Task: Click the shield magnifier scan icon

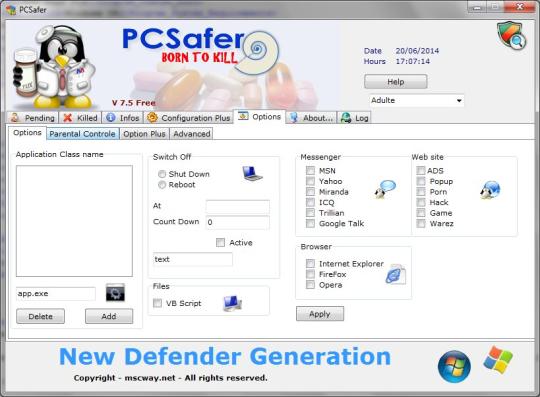Action: click(511, 35)
